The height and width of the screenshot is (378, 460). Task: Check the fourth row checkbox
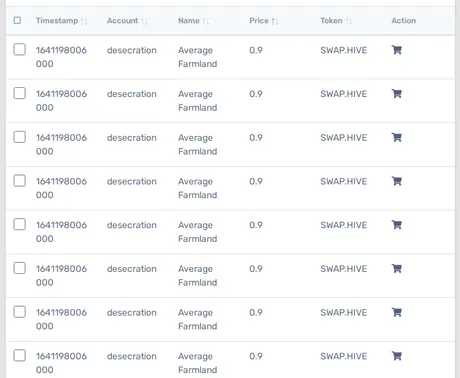[20, 181]
